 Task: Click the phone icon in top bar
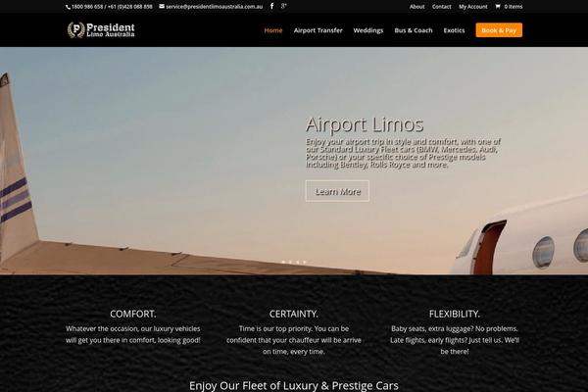[x=68, y=7]
